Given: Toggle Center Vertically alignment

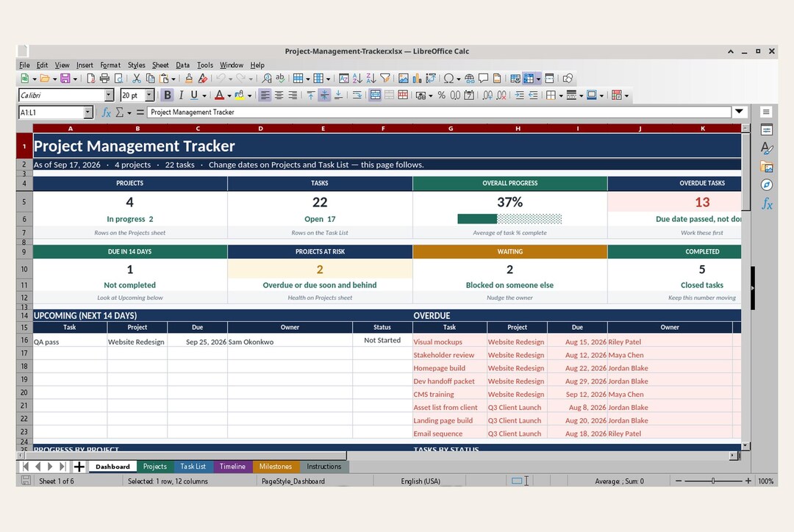Looking at the screenshot, I should pyautogui.click(x=325, y=96).
